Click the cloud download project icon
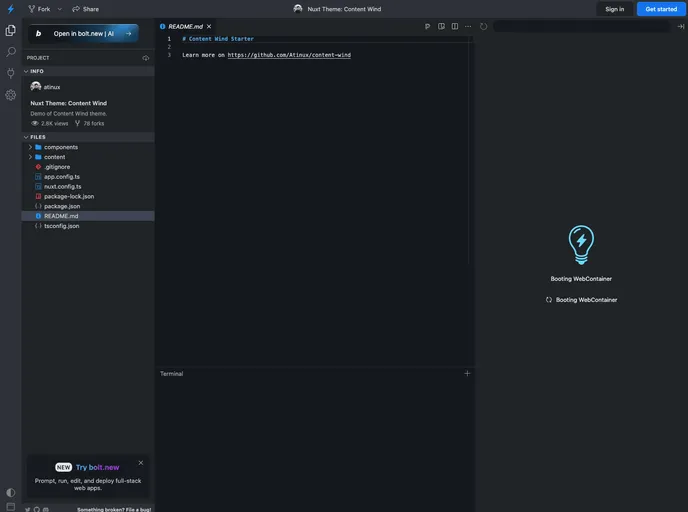The image size is (688, 512). tap(146, 58)
